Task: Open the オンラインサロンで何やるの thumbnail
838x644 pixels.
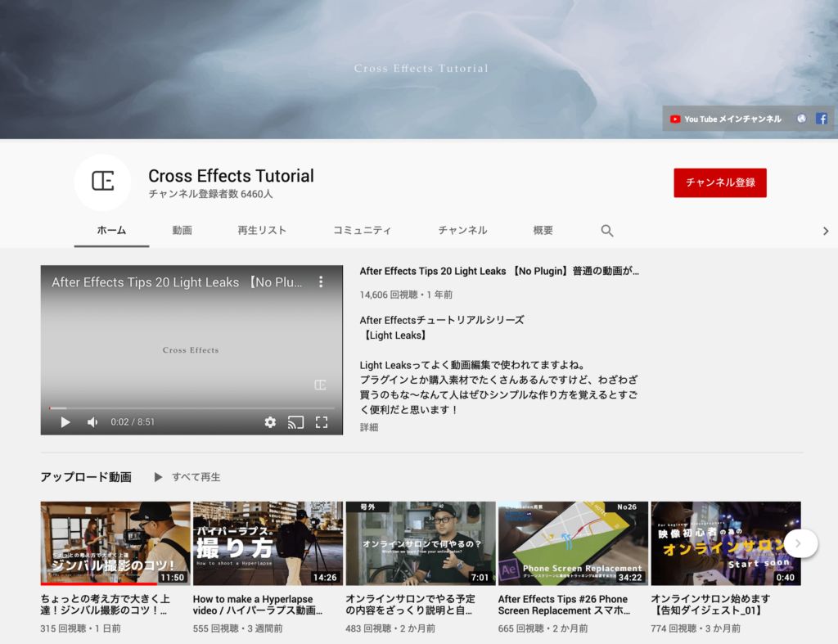Action: (x=421, y=543)
